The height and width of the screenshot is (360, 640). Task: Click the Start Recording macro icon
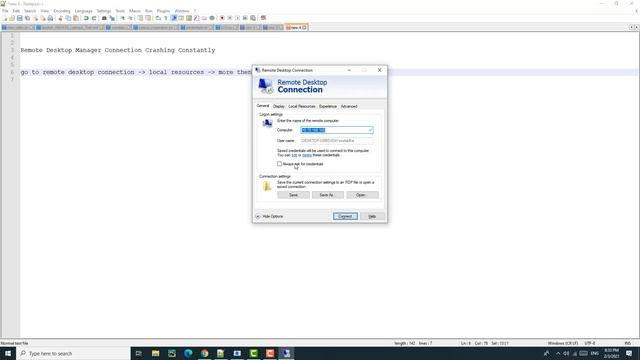[222, 18]
